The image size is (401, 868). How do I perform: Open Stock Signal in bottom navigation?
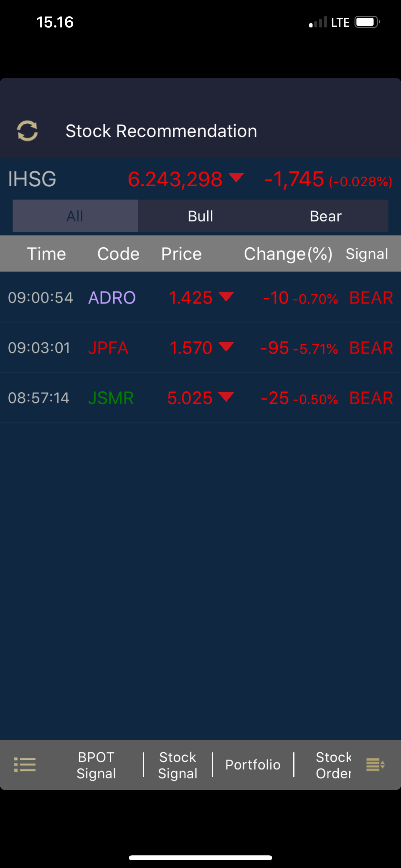(178, 765)
